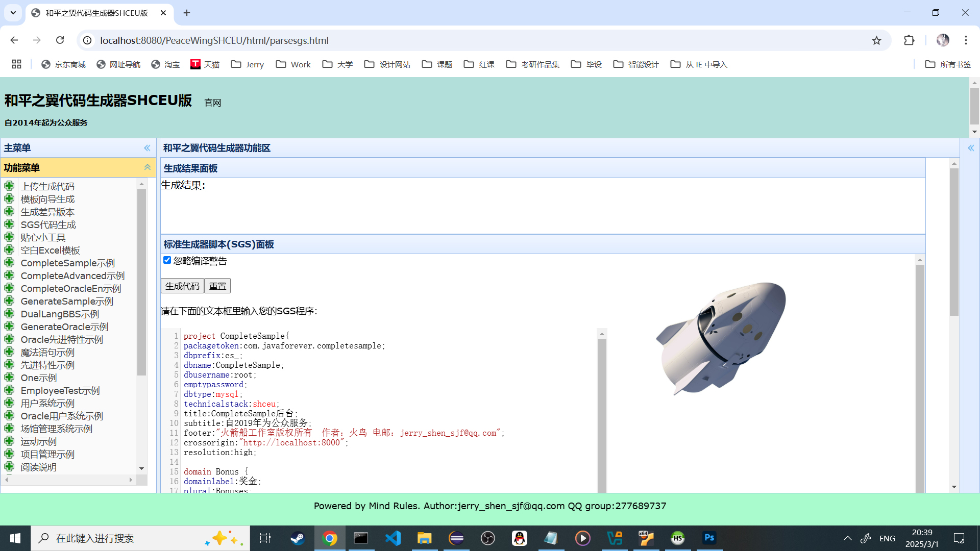
Task: Click the 生成代码 button
Action: [182, 286]
